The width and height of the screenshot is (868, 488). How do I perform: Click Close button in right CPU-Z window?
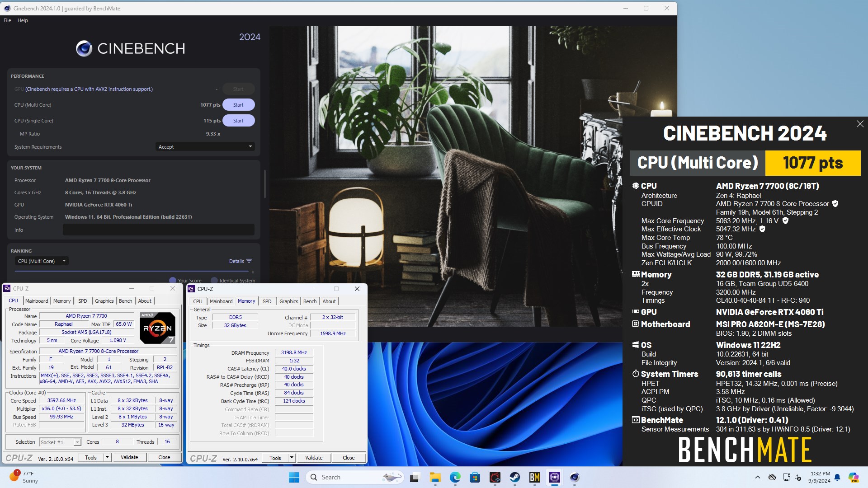349,458
